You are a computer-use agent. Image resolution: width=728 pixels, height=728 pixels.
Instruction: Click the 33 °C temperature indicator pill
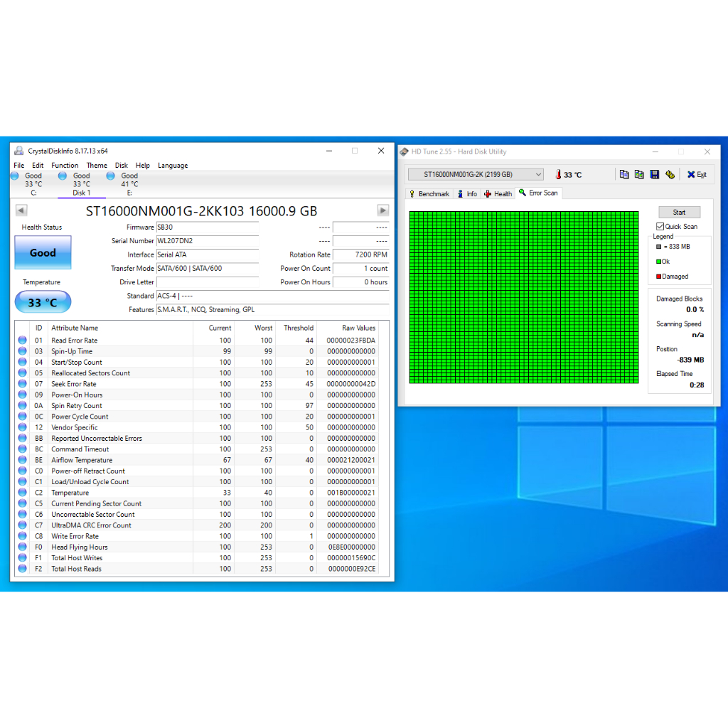[43, 303]
